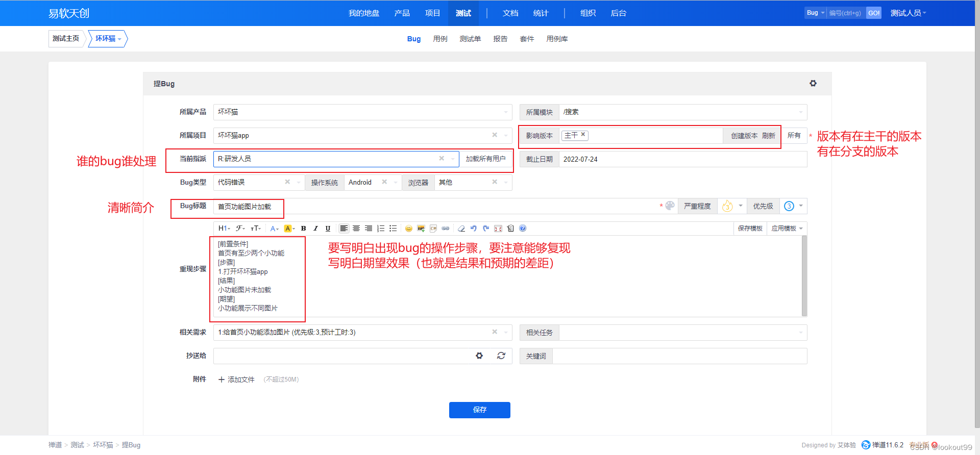This screenshot has width=980, height=455.
Task: Switch to the 测试单 tab
Action: 470,39
